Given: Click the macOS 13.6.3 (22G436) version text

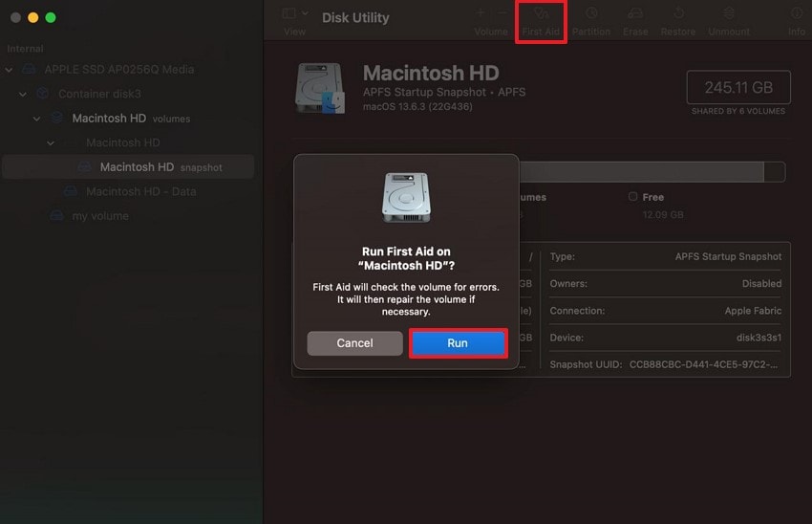Looking at the screenshot, I should (x=417, y=107).
